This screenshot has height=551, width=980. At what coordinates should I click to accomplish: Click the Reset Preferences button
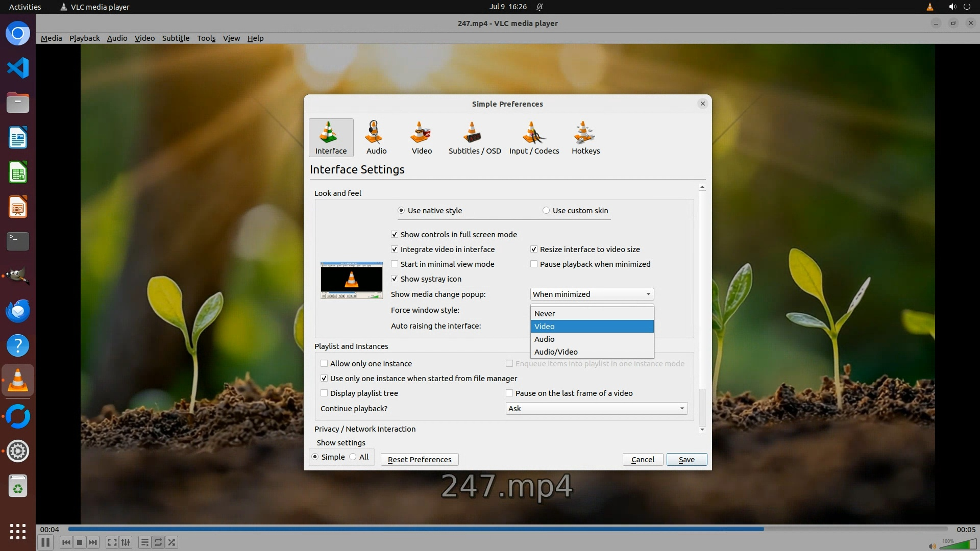point(419,460)
